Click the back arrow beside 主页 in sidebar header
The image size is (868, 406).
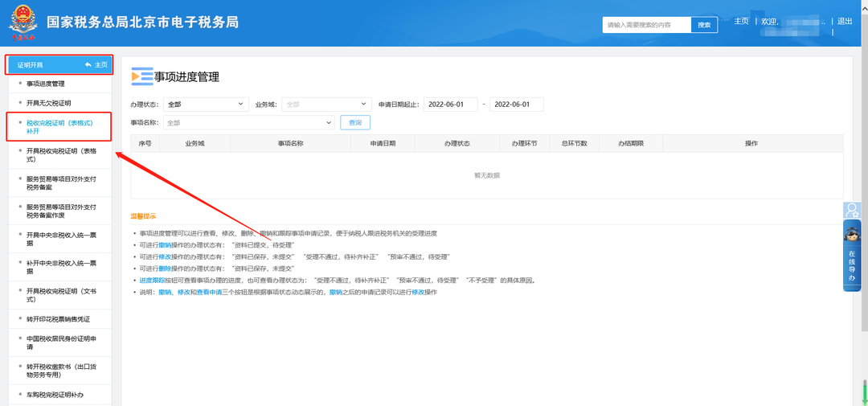tap(88, 65)
